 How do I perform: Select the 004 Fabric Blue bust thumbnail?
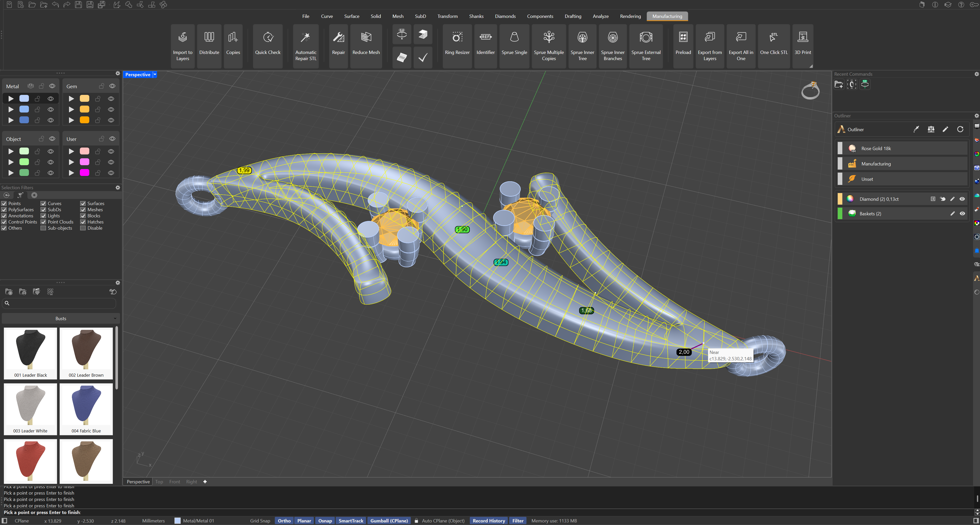click(86, 409)
